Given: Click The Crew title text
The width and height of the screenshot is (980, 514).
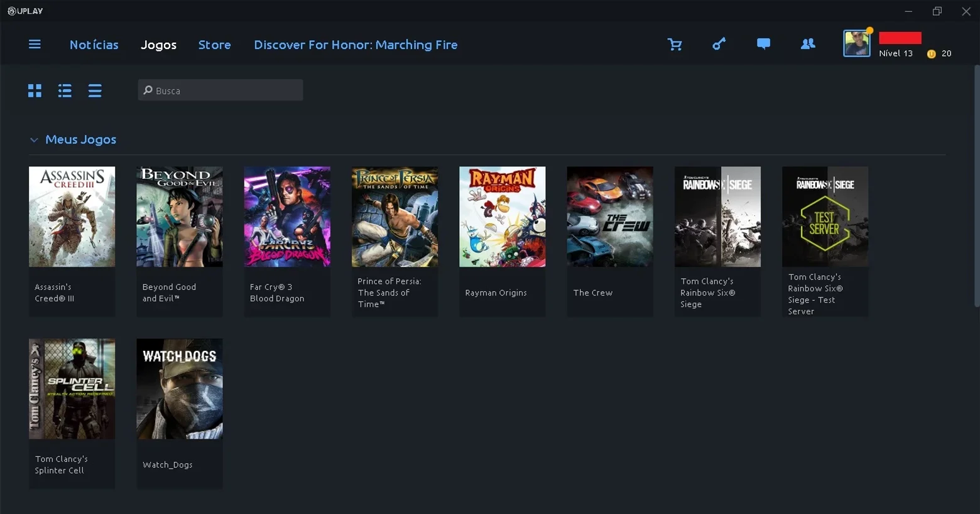Looking at the screenshot, I should (592, 293).
